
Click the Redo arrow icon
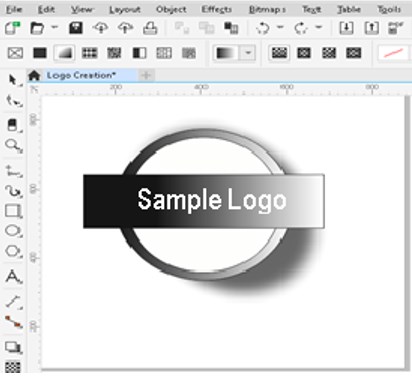click(x=301, y=28)
